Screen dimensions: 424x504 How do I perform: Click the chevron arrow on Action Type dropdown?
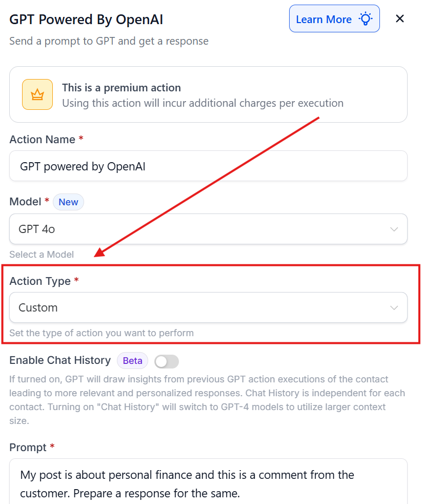394,308
